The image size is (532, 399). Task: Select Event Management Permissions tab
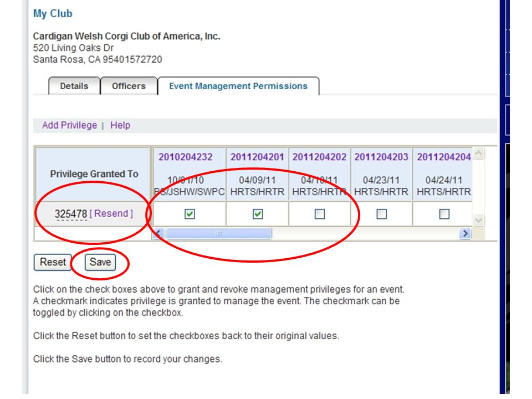click(x=238, y=86)
